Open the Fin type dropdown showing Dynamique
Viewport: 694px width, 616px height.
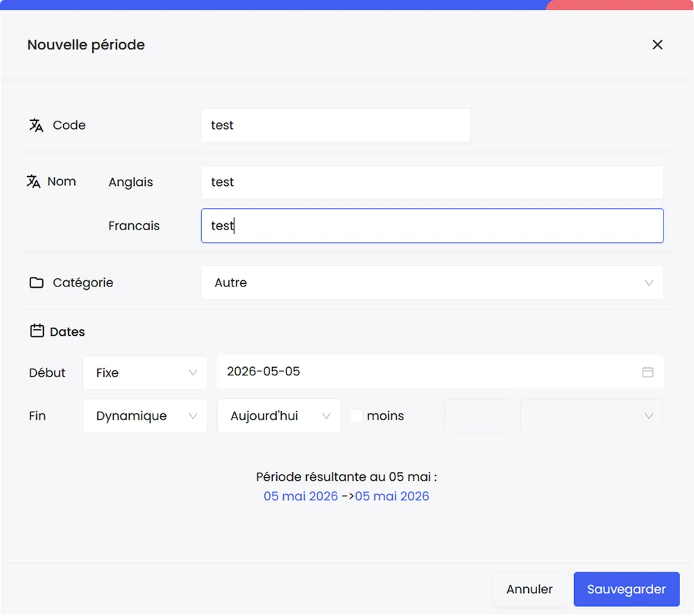pyautogui.click(x=145, y=416)
